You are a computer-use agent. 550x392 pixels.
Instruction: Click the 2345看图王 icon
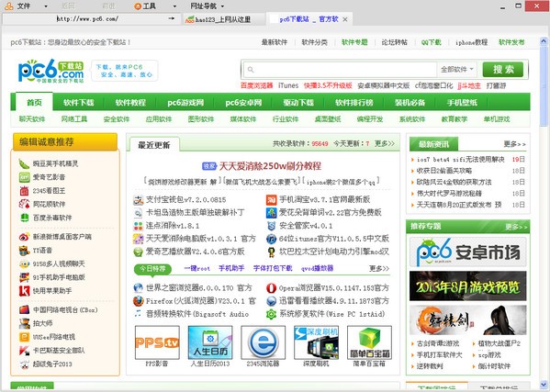coord(24,191)
